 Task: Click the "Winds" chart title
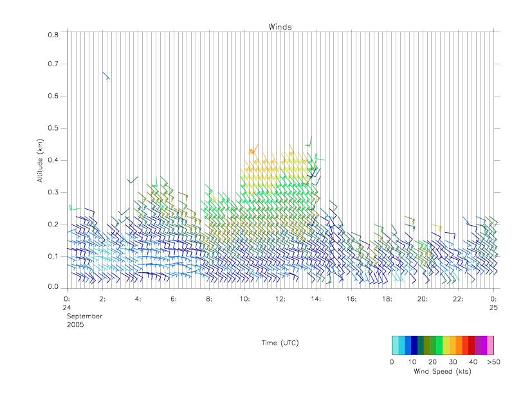pos(280,27)
